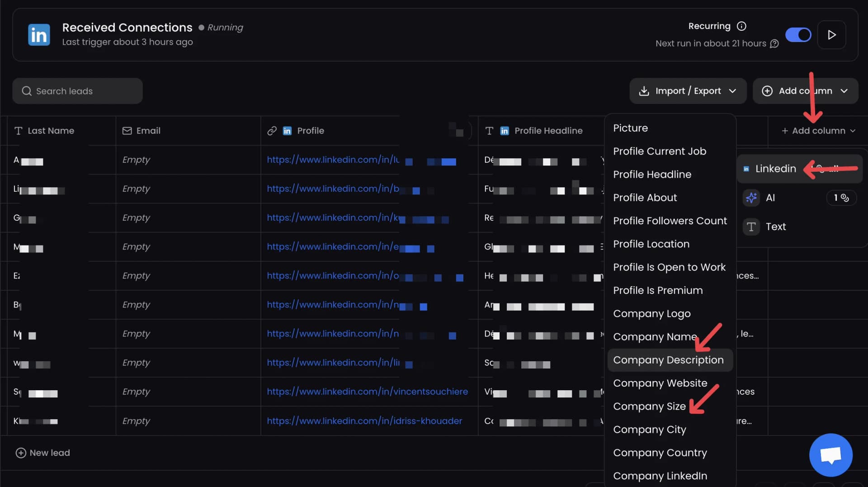This screenshot has height=487, width=868.
Task: Select Company Description from the menu
Action: (669, 360)
